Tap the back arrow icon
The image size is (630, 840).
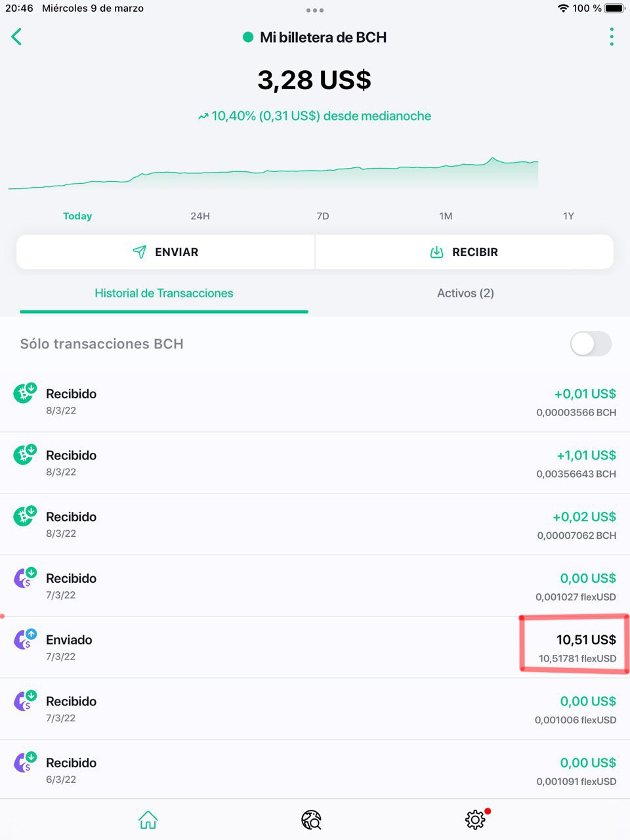[17, 37]
